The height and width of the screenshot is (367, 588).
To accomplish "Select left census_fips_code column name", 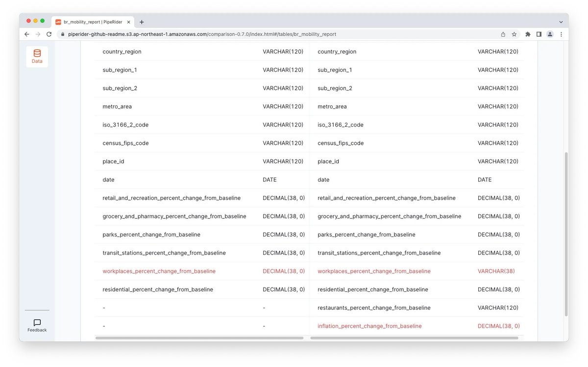I will point(125,143).
